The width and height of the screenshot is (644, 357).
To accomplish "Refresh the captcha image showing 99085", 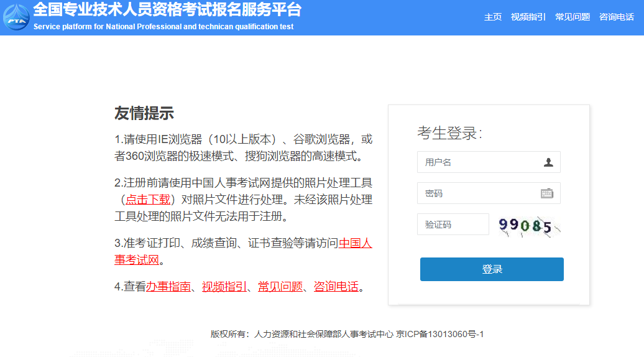I will pos(529,225).
